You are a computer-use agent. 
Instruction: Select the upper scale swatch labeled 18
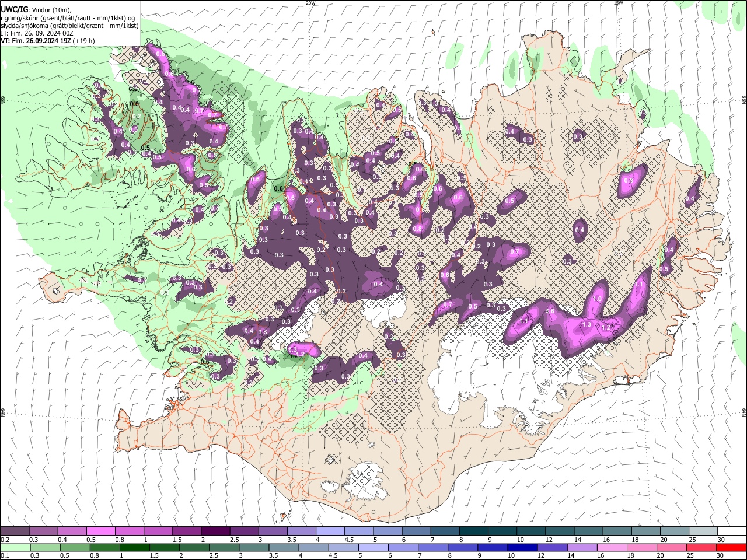[645, 531]
